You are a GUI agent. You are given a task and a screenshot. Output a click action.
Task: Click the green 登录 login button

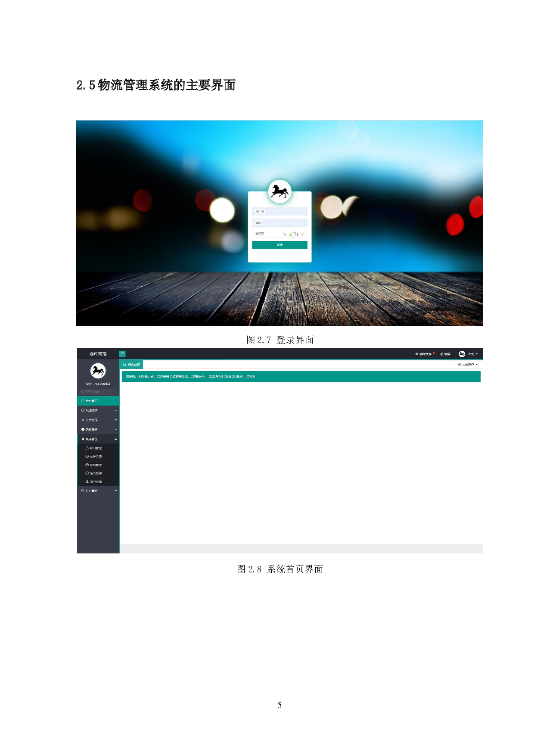[x=279, y=245]
